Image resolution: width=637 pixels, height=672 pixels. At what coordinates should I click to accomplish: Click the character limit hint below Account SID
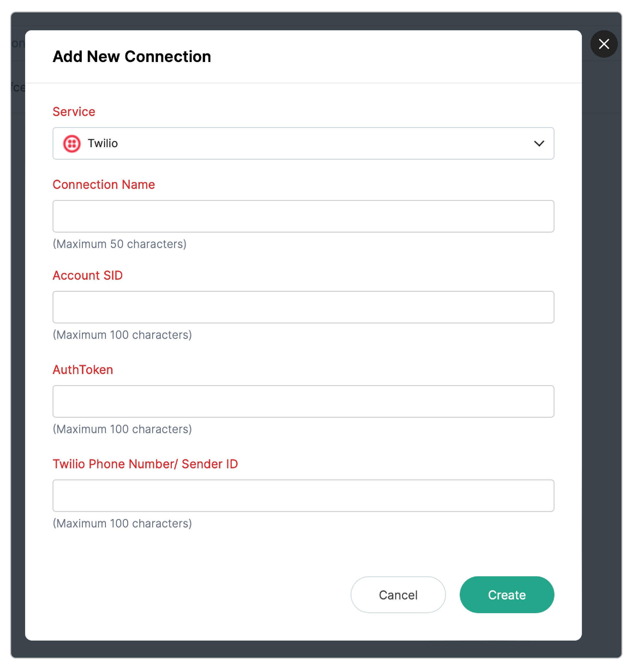click(x=122, y=335)
